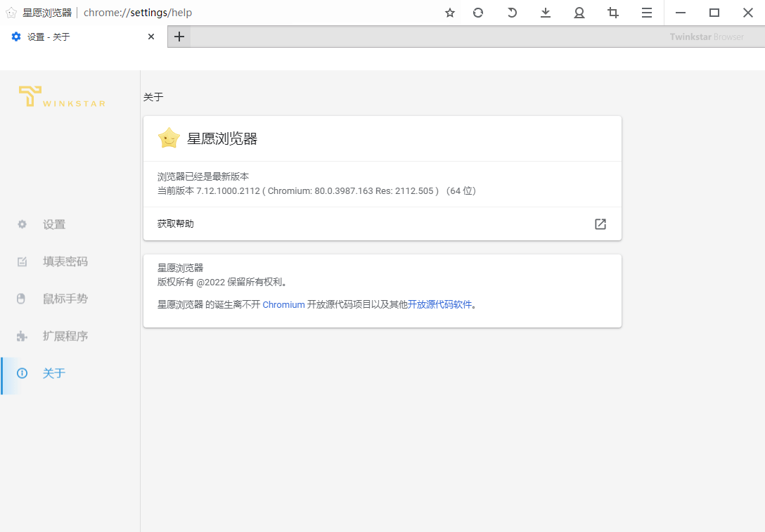Click the Twinkstar logo in sidebar
The width and height of the screenshot is (765, 532).
point(62,97)
